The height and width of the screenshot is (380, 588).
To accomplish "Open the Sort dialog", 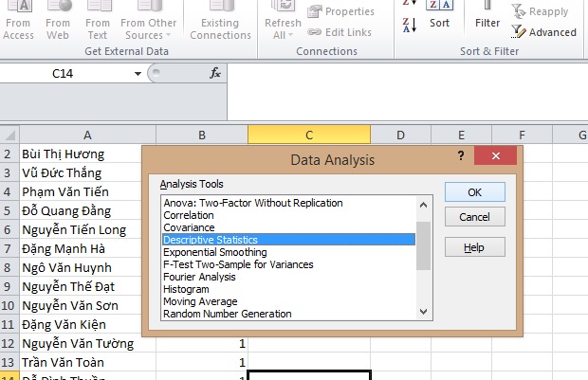I will click(439, 16).
